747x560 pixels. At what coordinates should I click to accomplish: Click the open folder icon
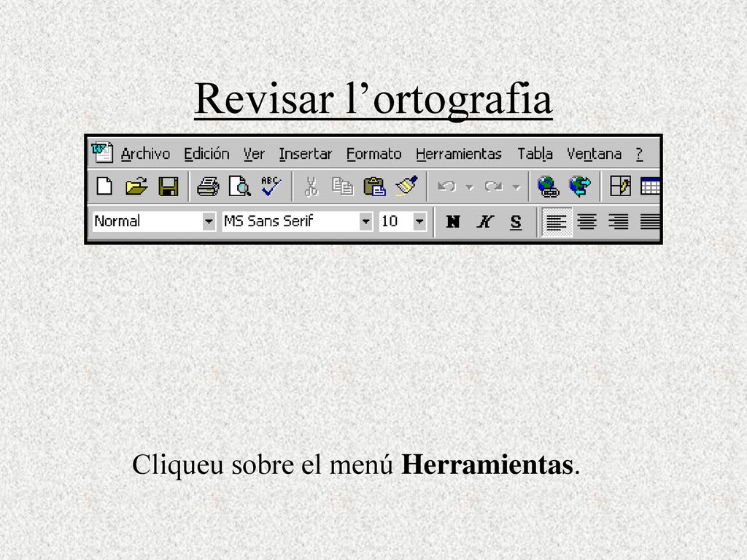pyautogui.click(x=136, y=186)
